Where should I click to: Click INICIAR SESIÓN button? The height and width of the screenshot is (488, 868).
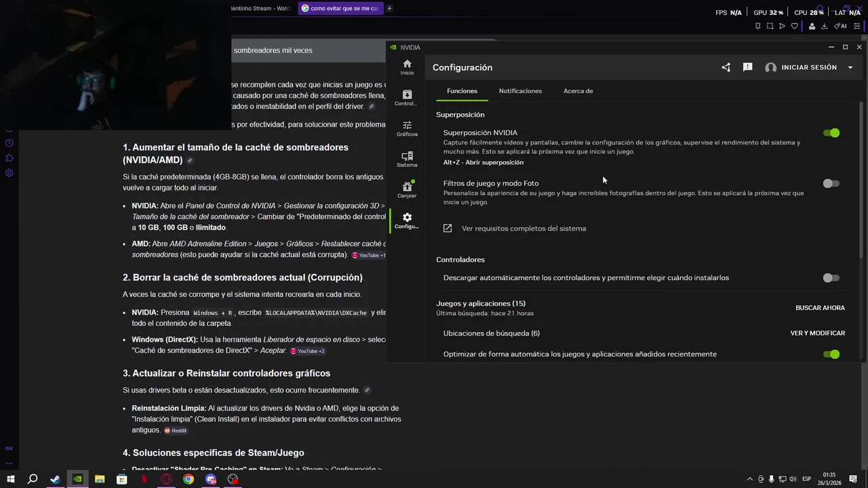pyautogui.click(x=809, y=68)
